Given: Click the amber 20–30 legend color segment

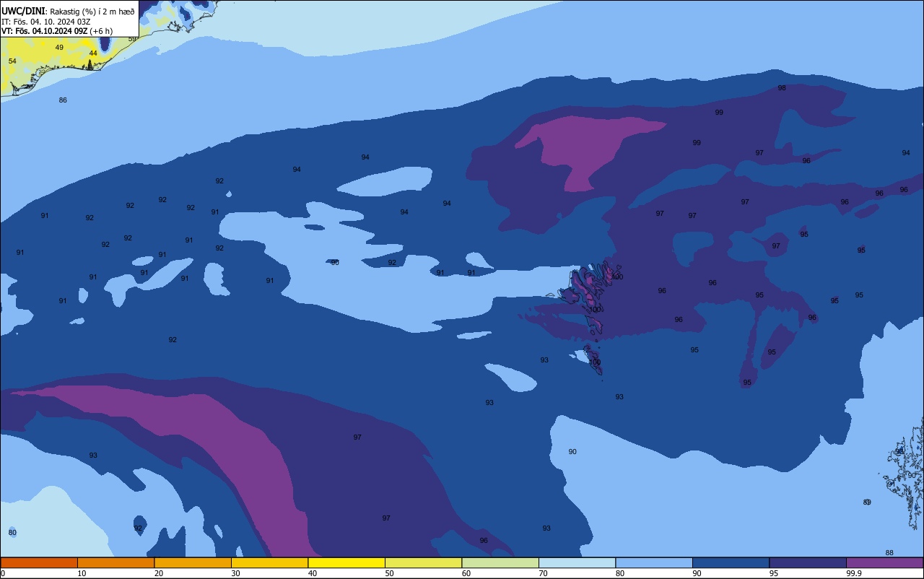Looking at the screenshot, I should click(193, 562).
